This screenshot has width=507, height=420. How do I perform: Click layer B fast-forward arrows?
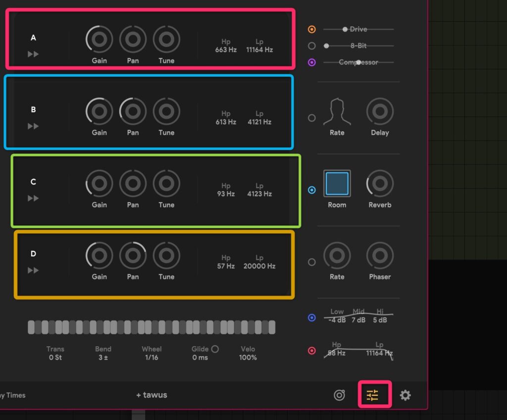pos(33,126)
